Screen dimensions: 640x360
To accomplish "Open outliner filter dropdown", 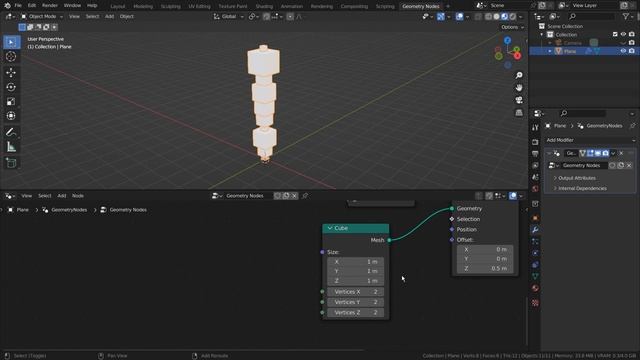I will pos(628,16).
